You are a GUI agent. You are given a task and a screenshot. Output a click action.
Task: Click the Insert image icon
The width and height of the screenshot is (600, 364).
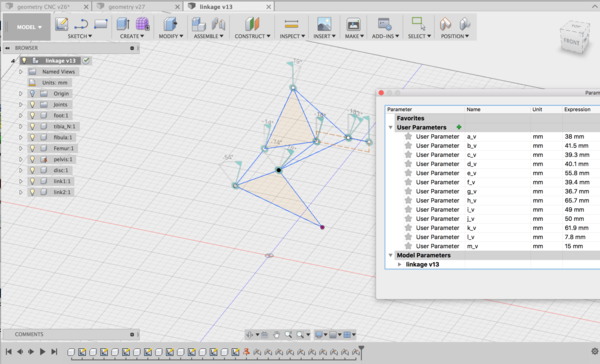click(x=324, y=24)
